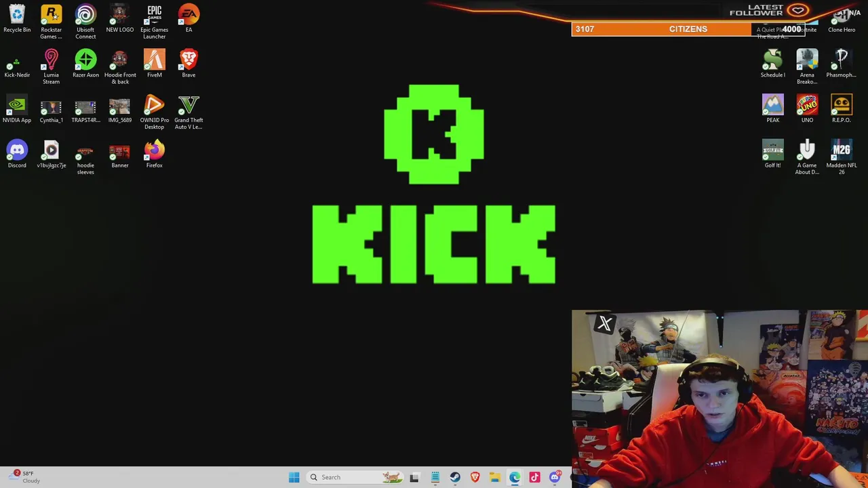Open File Explorer from the taskbar
Screen dimensions: 868x488
point(495,477)
